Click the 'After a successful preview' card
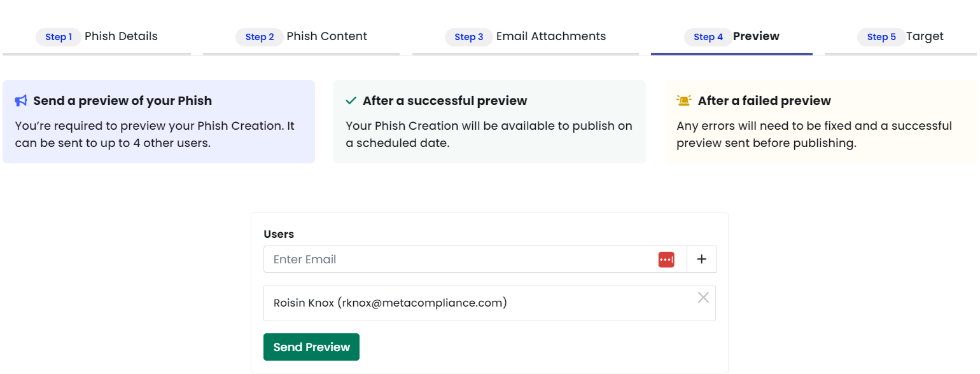The width and height of the screenshot is (980, 374). [x=489, y=121]
